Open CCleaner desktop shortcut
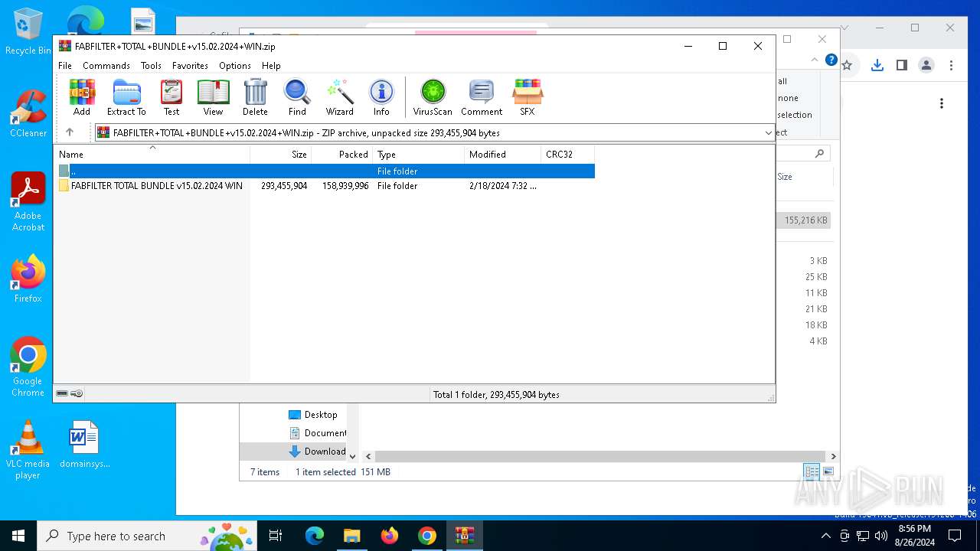The height and width of the screenshot is (551, 980). click(x=28, y=114)
